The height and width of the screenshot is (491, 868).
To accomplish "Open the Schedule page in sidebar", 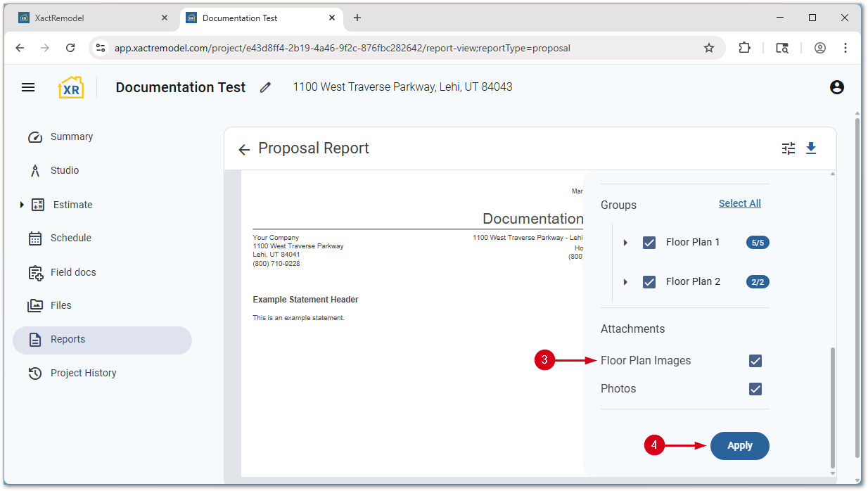I will tap(70, 238).
